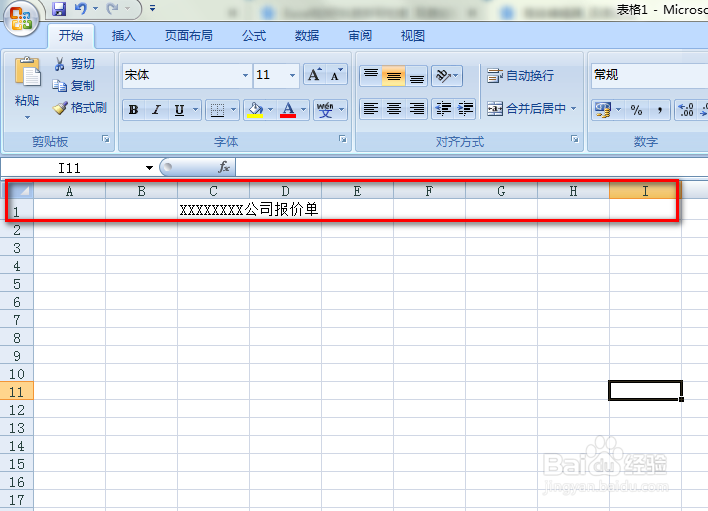This screenshot has height=511, width=708.
Task: Redo the last action
Action: (x=112, y=8)
